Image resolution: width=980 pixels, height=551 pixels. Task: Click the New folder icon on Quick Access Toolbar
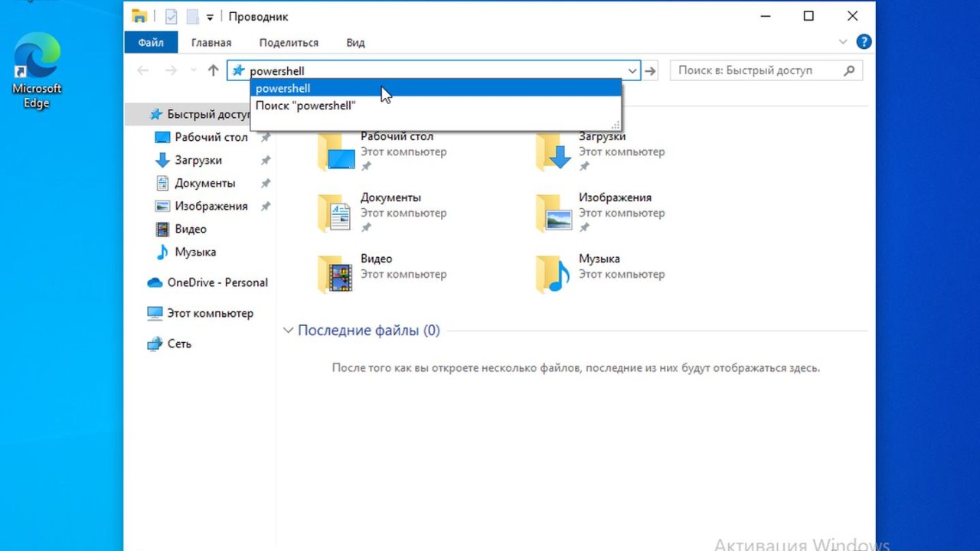[191, 16]
